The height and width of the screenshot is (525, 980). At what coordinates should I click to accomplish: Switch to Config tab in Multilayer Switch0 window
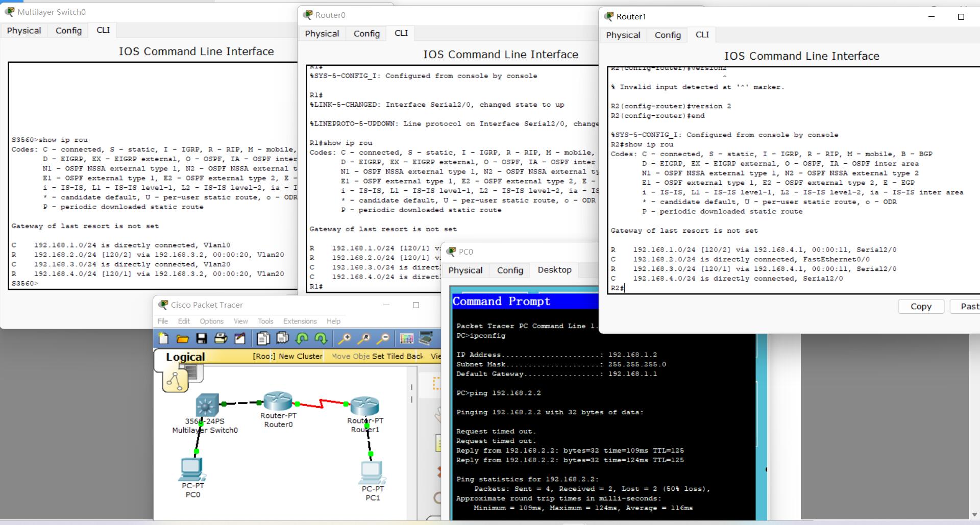(x=68, y=31)
